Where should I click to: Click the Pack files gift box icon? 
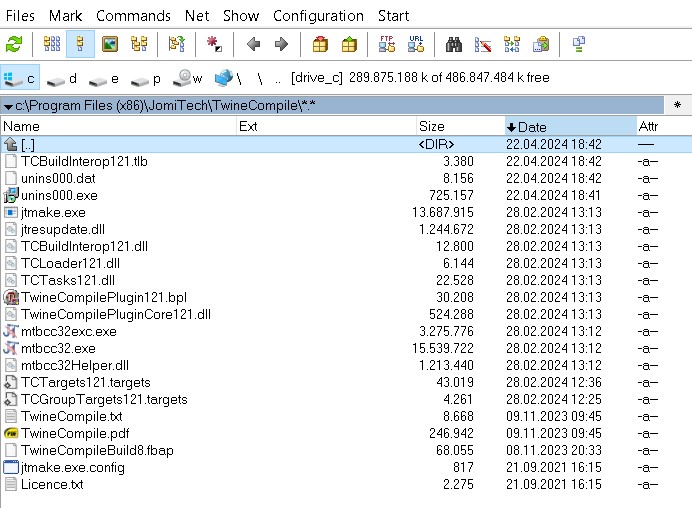coord(320,44)
